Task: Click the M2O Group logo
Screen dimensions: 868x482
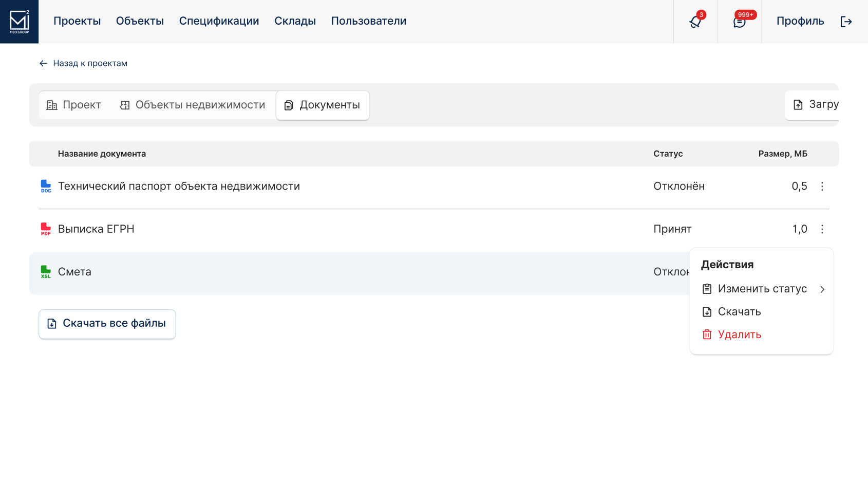Action: coord(19,22)
